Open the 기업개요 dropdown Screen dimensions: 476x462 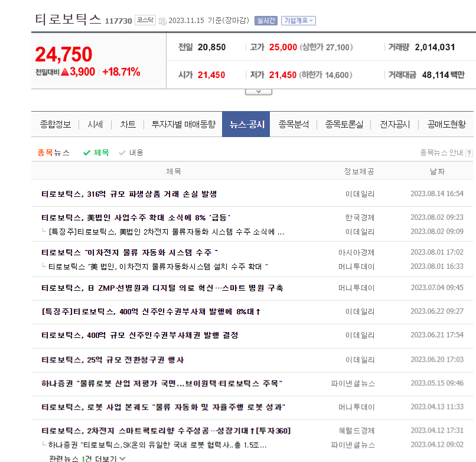pos(298,20)
